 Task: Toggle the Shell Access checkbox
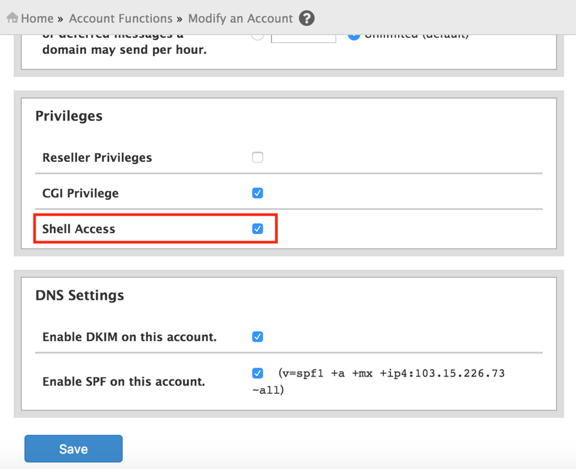[x=258, y=228]
